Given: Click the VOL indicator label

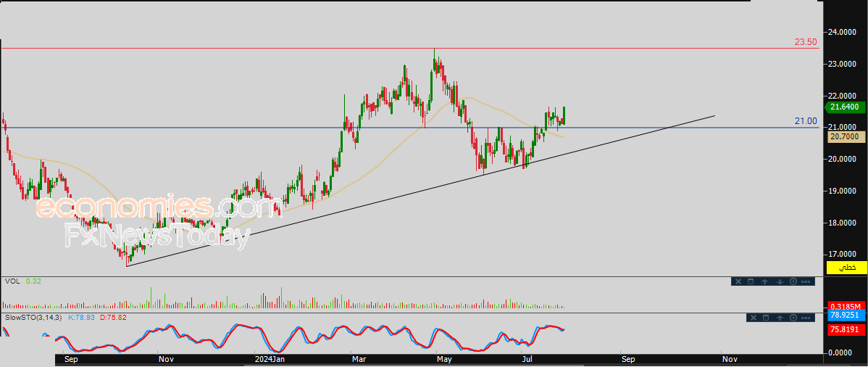Looking at the screenshot, I should (12, 281).
